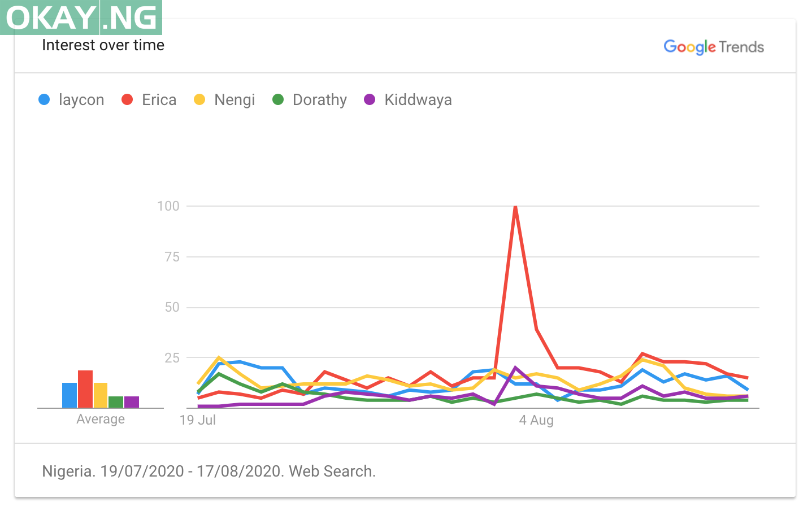Click the yellow Nengi average bar
Viewport: 812px width, 511px height.
point(101,395)
